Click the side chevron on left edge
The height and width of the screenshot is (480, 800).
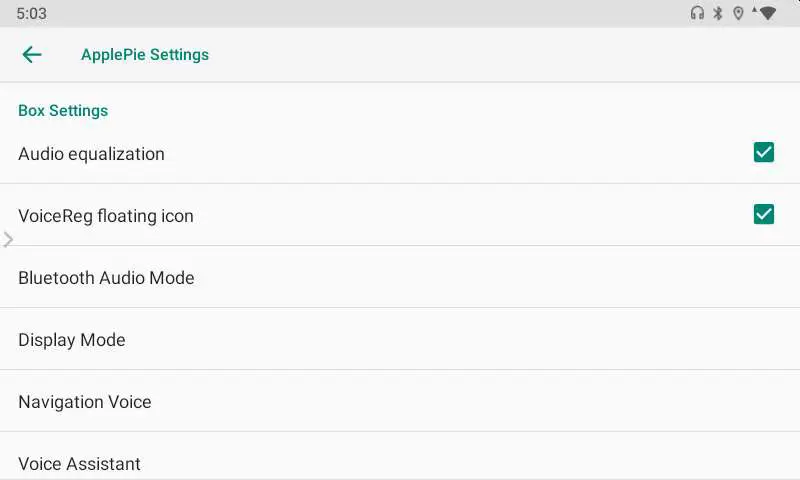pyautogui.click(x=8, y=240)
